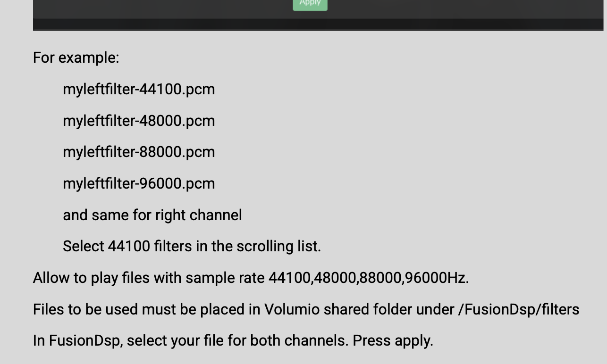Click the words "scrolling list"
The image size is (607, 364).
coord(278,246)
